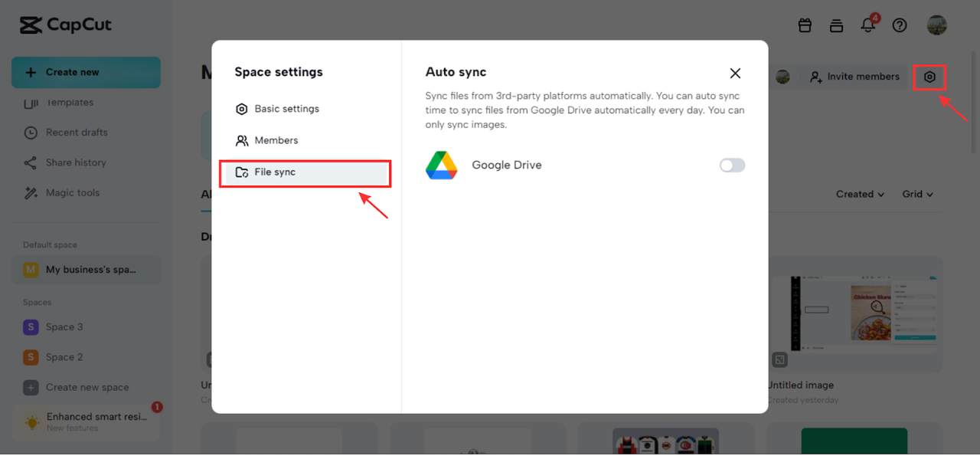Open your profile avatar menu

click(x=936, y=25)
